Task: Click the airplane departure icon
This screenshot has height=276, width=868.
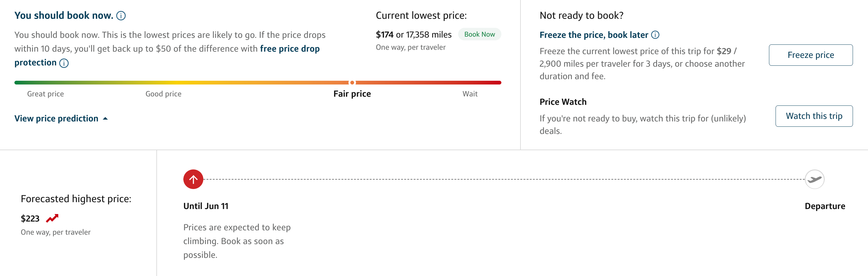Action: coord(814,179)
